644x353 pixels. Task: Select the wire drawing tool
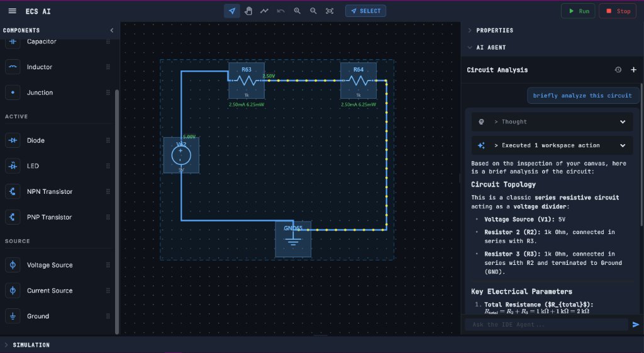pos(264,11)
